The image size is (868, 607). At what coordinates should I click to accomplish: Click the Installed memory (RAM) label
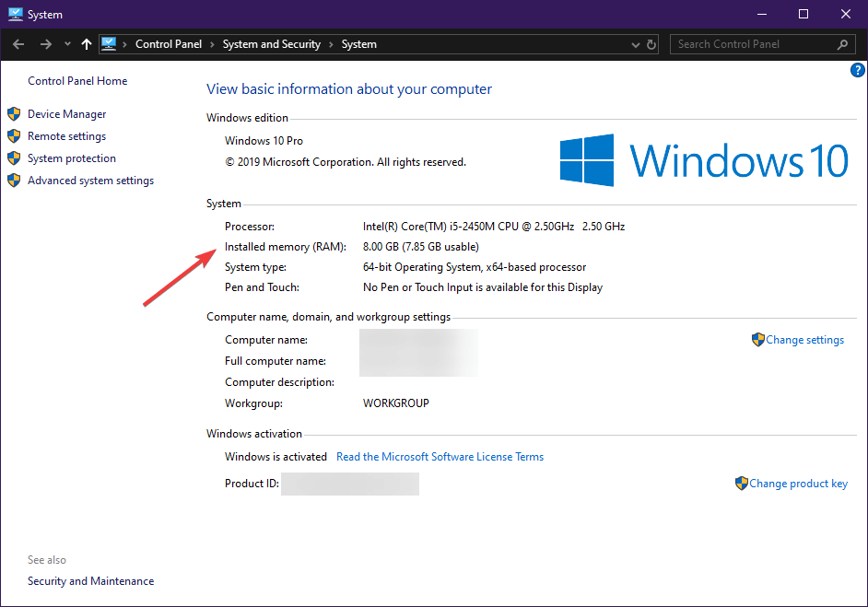[x=285, y=247]
